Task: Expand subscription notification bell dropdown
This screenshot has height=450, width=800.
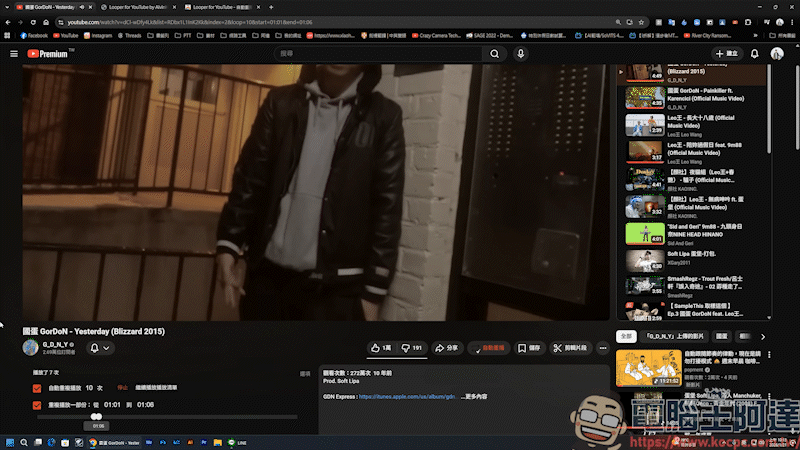Action: click(x=100, y=348)
